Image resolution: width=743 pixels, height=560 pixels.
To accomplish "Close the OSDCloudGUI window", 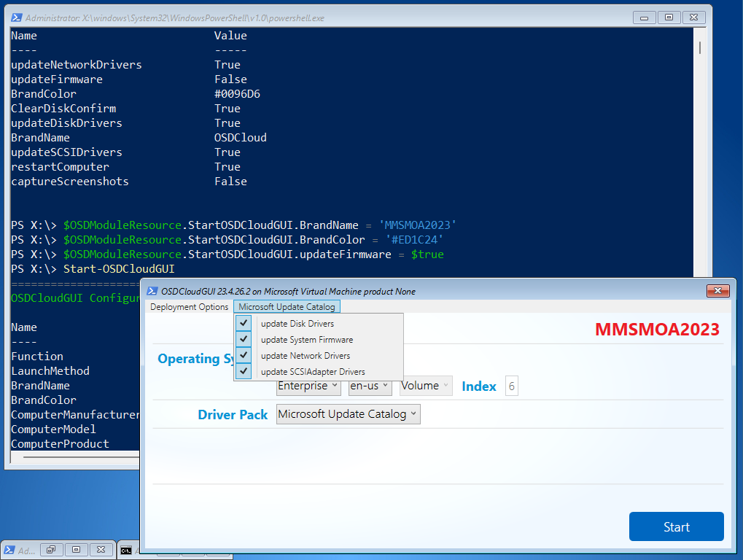I will [x=717, y=291].
